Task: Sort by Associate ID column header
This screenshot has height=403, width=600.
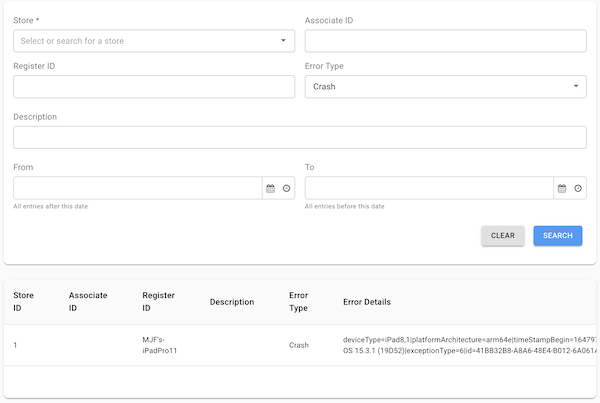Action: [88, 302]
